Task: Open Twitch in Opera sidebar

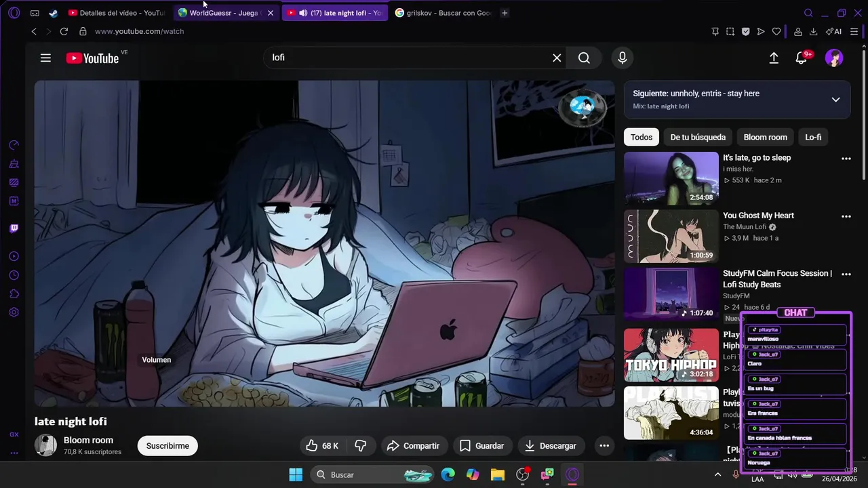Action: [14, 228]
